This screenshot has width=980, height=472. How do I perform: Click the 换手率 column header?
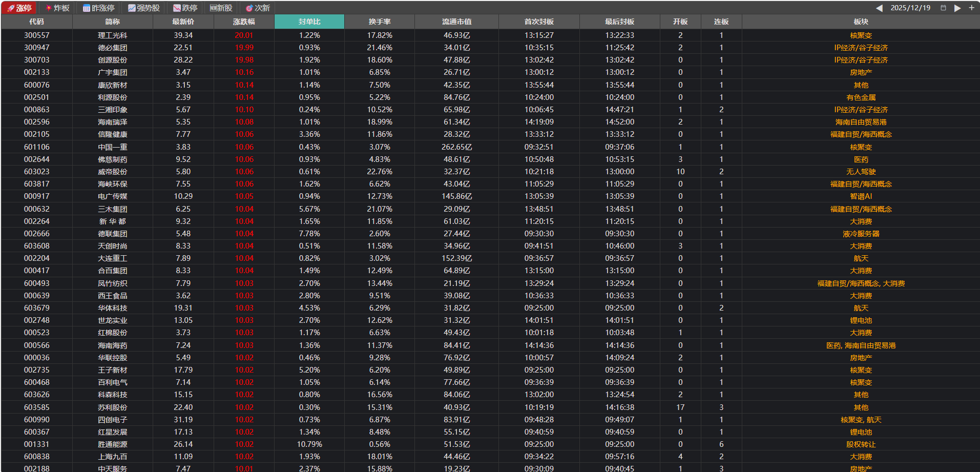pyautogui.click(x=380, y=22)
